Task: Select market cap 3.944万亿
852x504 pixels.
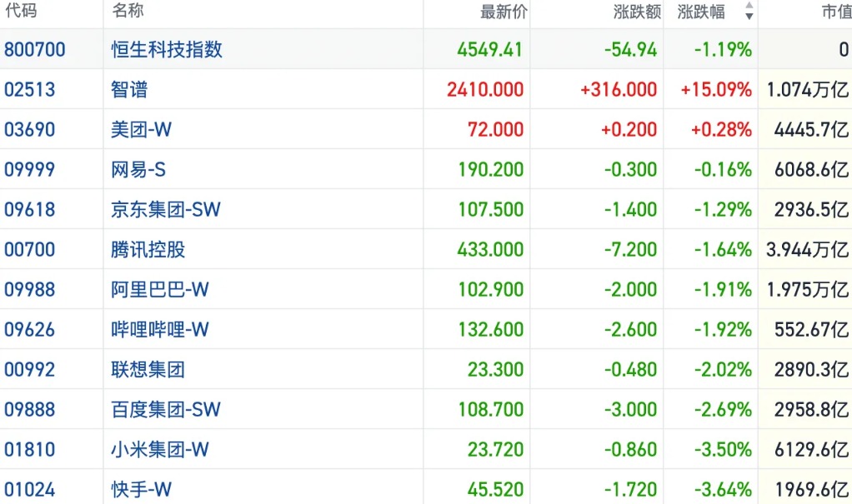Action: click(808, 250)
